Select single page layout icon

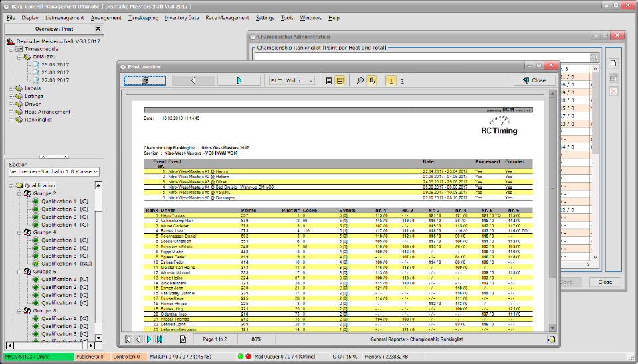click(329, 81)
